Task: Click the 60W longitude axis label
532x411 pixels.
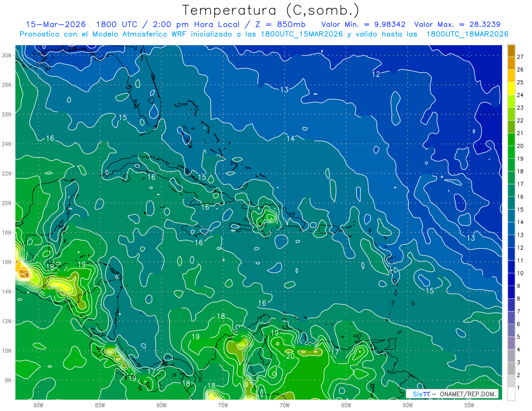Action: [408, 405]
